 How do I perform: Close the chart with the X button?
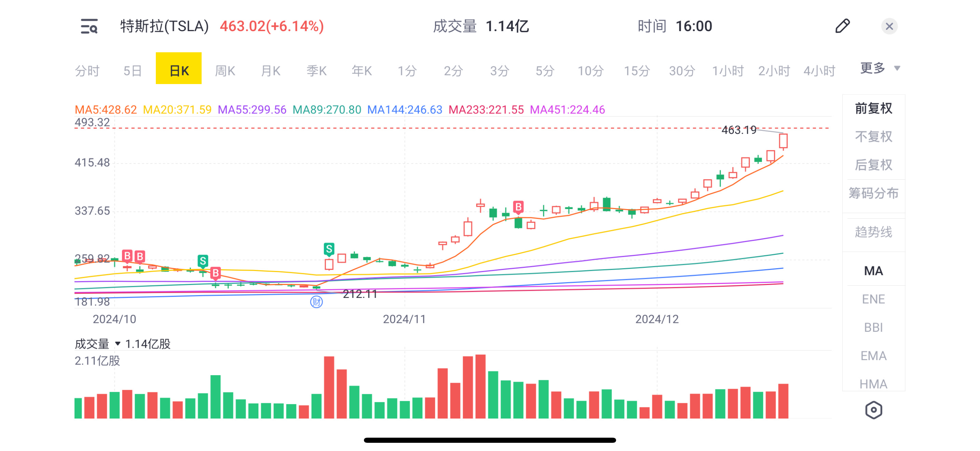point(889,26)
